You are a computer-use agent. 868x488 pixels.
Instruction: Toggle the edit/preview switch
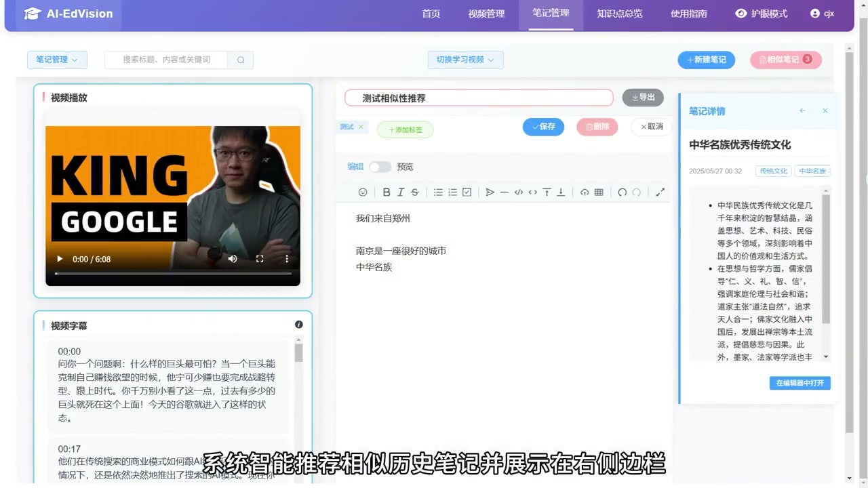pyautogui.click(x=380, y=167)
